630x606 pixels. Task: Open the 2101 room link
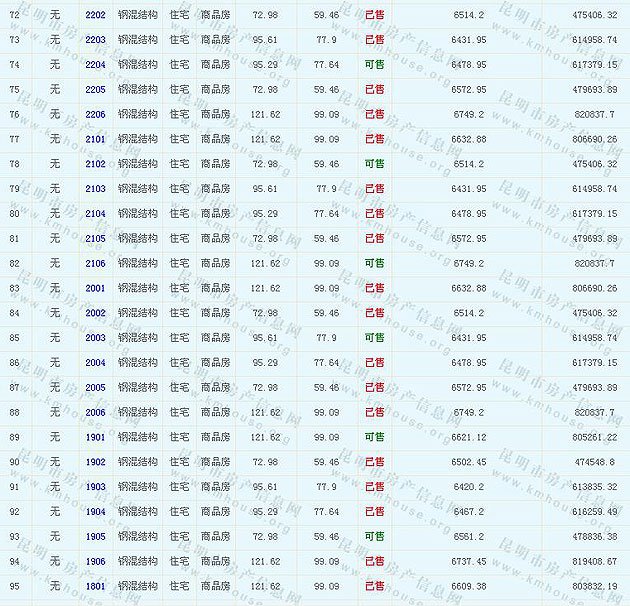click(x=95, y=139)
